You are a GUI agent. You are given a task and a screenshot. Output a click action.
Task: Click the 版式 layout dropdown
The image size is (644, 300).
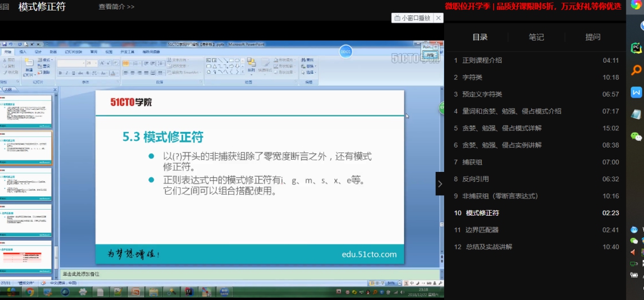[x=45, y=60]
